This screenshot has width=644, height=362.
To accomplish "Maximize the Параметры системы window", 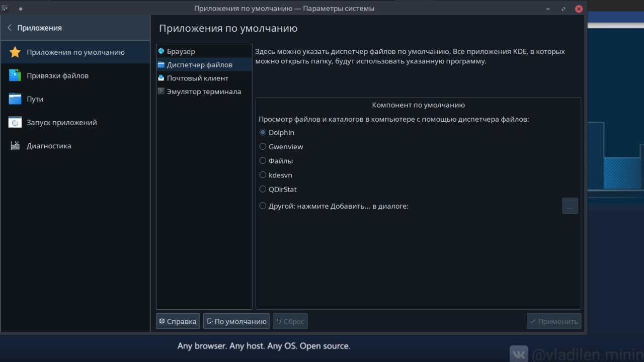I will click(563, 9).
